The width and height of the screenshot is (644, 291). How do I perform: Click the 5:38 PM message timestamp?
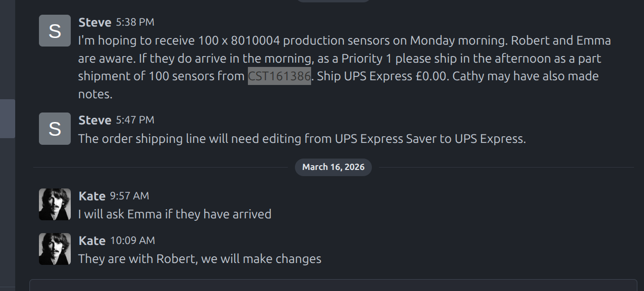(x=135, y=22)
